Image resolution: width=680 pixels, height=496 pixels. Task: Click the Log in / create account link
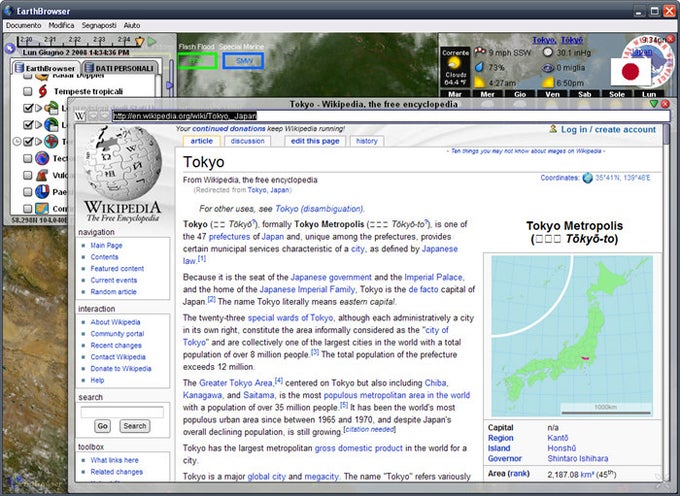pyautogui.click(x=608, y=129)
